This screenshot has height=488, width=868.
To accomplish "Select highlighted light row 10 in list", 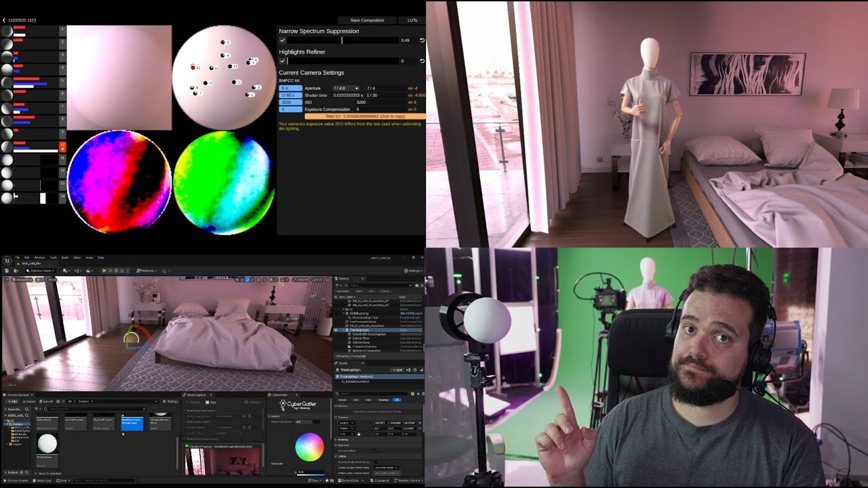I will click(33, 147).
